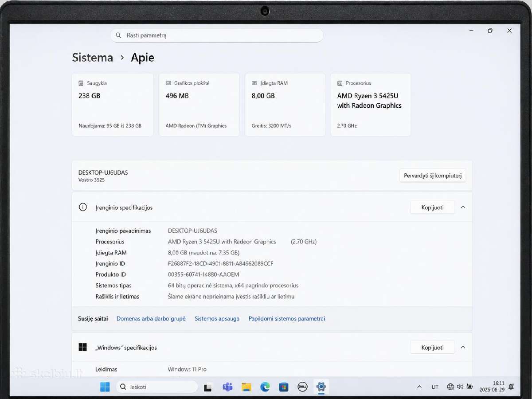This screenshot has height=399, width=532.
Task: Select the 'AMD Ryzen 3 5425U with Radeon Graphics' spec value
Action: click(222, 242)
